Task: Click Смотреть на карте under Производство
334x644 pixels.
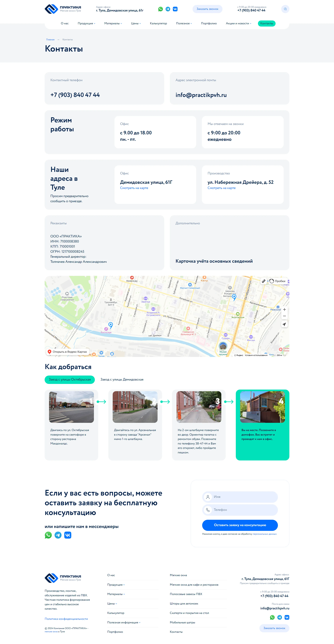Action: click(x=221, y=188)
